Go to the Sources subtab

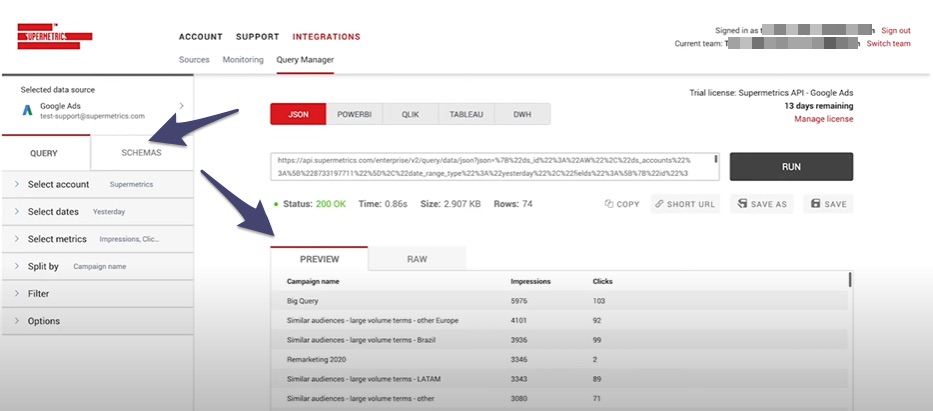pos(194,59)
